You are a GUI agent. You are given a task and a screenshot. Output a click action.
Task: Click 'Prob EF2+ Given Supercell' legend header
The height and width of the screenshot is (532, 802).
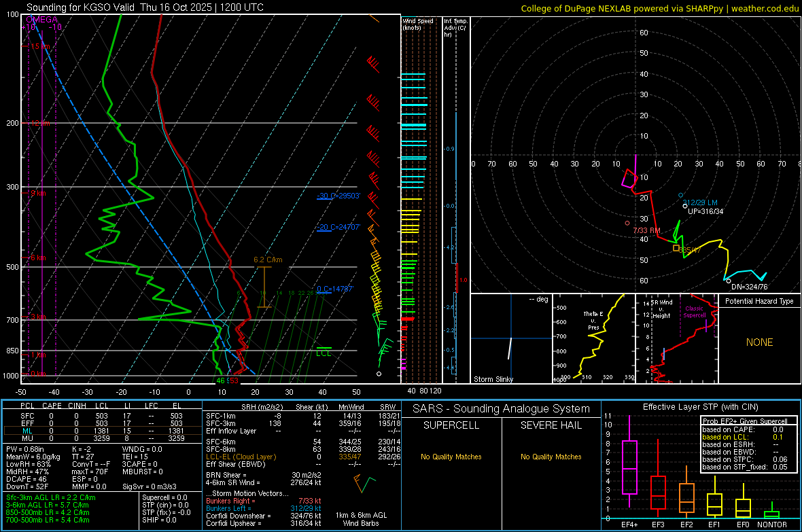pos(745,421)
